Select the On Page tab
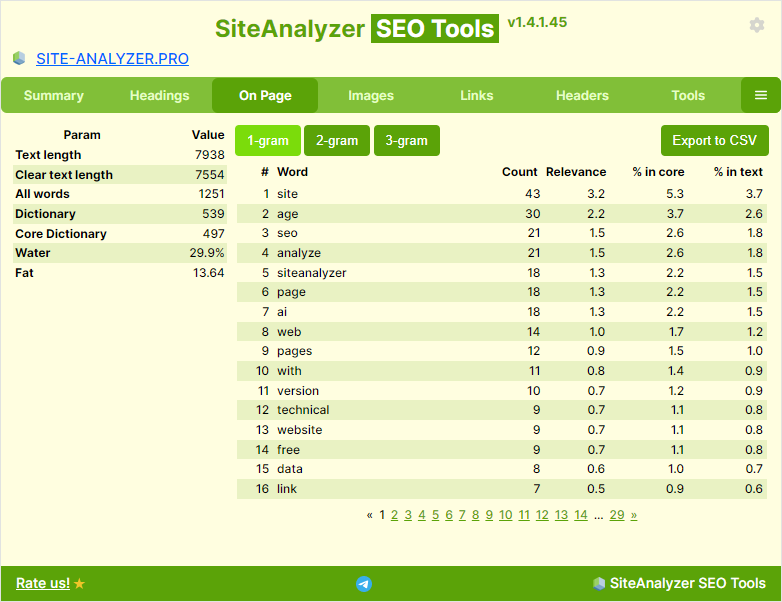Screen dimensions: 782x602 point(265,95)
